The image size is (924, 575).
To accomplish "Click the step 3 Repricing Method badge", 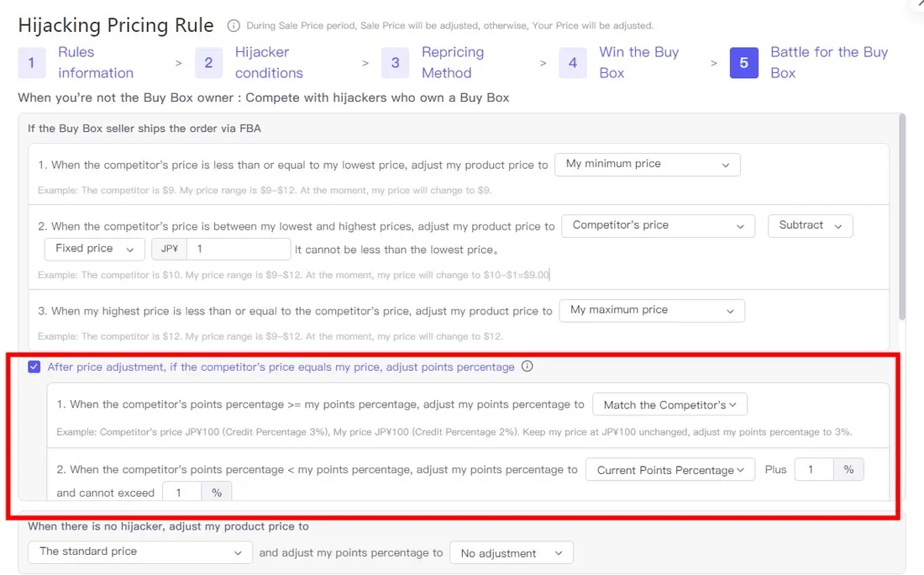I will pos(396,62).
